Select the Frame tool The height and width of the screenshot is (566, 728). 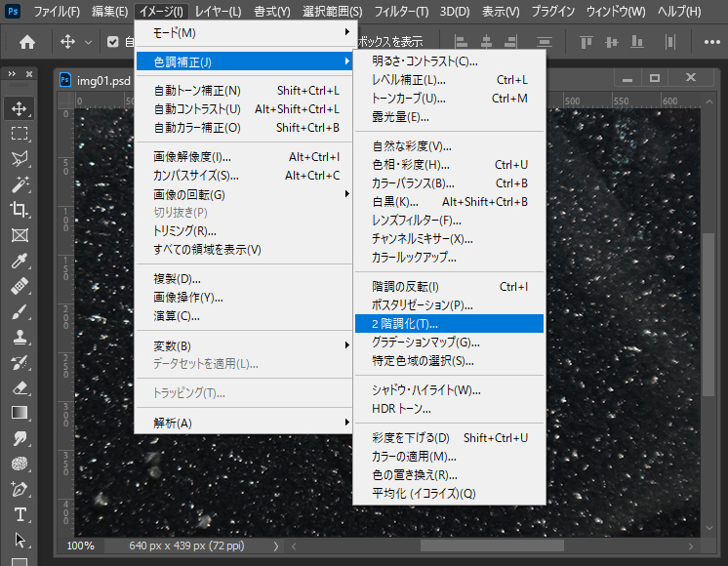pyautogui.click(x=20, y=235)
